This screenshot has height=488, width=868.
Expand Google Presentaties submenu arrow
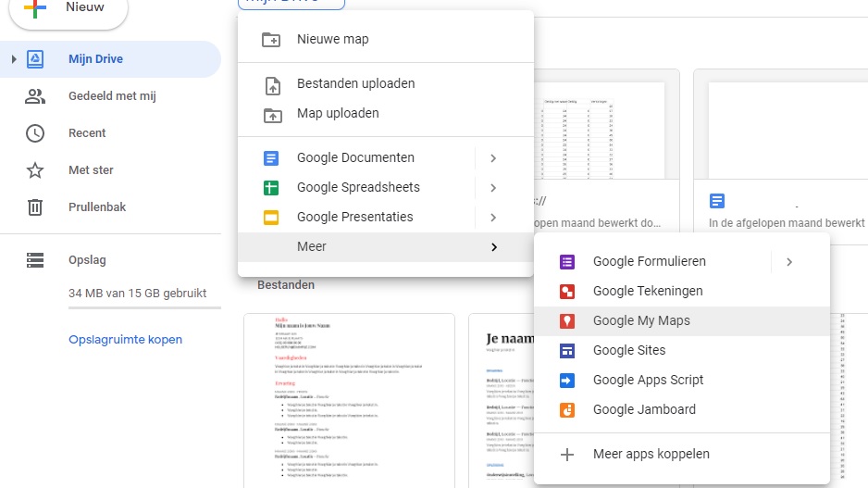click(x=493, y=218)
